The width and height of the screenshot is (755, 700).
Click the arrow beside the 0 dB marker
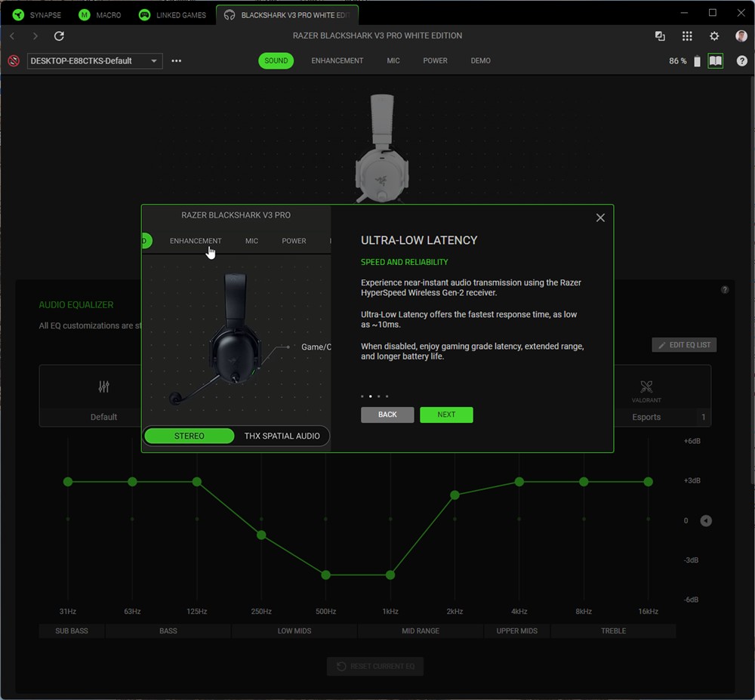[705, 521]
